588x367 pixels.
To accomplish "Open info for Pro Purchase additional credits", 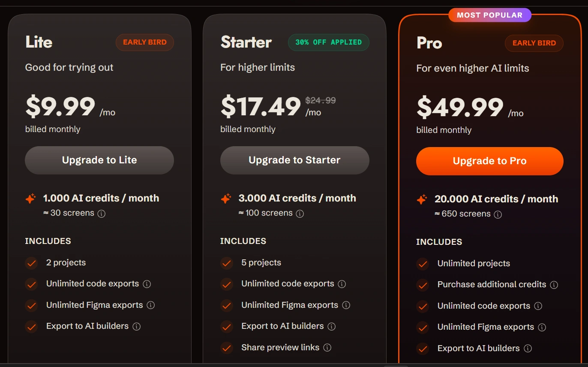I will click(x=554, y=285).
